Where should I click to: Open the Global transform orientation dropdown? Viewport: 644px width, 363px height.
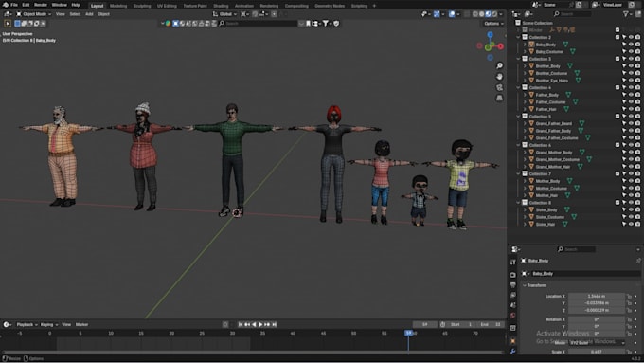(x=225, y=14)
